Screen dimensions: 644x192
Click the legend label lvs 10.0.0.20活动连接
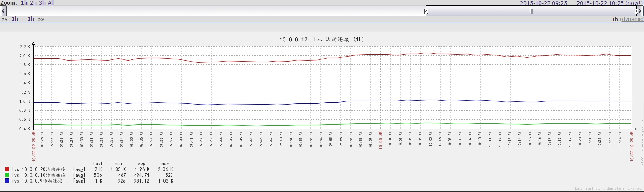point(39,169)
